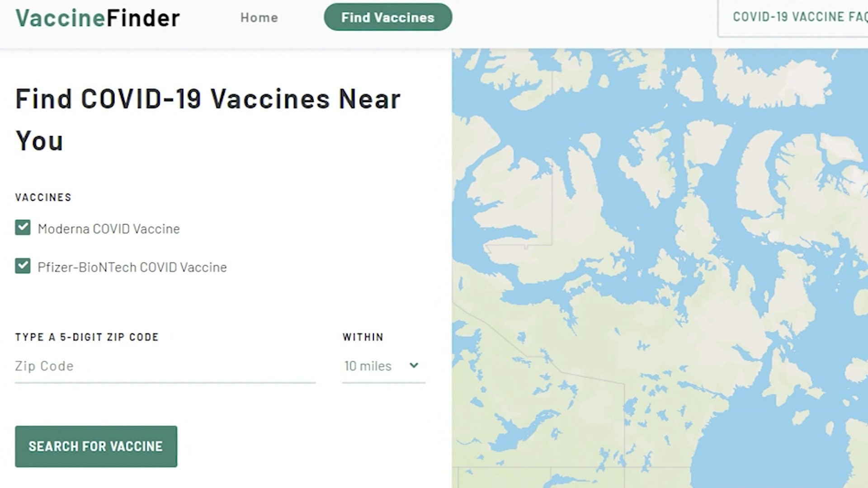Viewport: 868px width, 488px height.
Task: Click the checkmark in the Pfizer-BioNTech checkbox
Action: (23, 266)
